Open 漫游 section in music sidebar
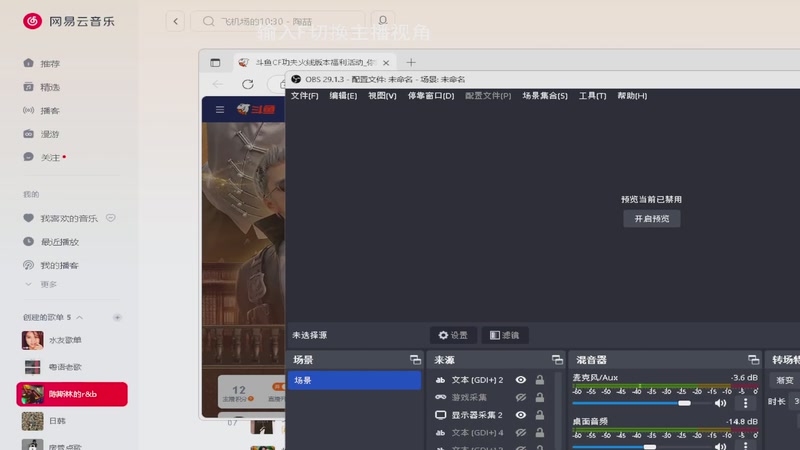 [42, 134]
